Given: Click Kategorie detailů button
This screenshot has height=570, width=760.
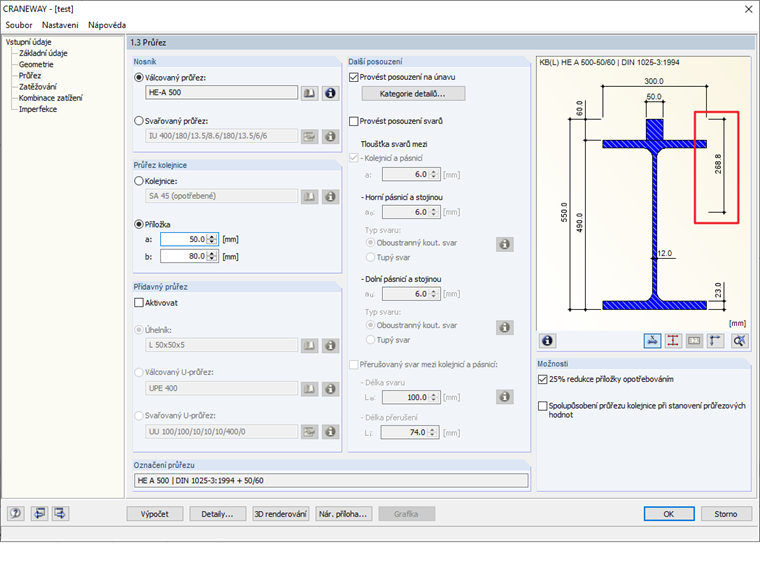Looking at the screenshot, I should (413, 94).
